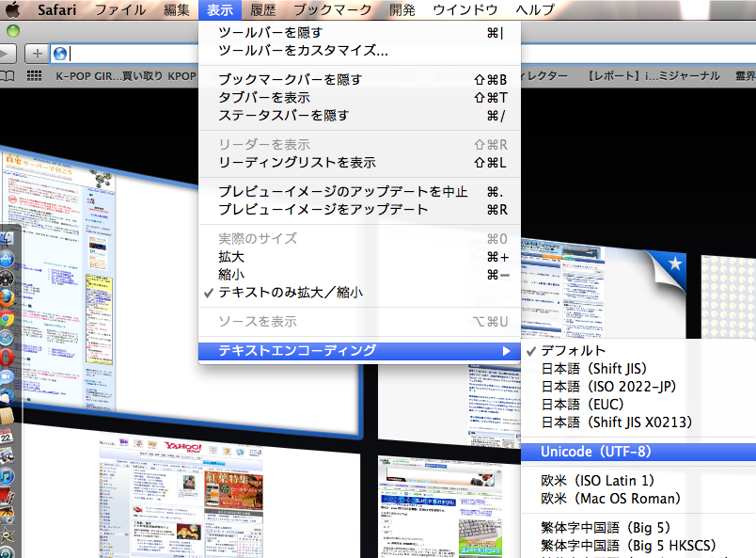Select 日本語 (Shift JIS) encoding
This screenshot has width=756, height=558.
coord(638,369)
